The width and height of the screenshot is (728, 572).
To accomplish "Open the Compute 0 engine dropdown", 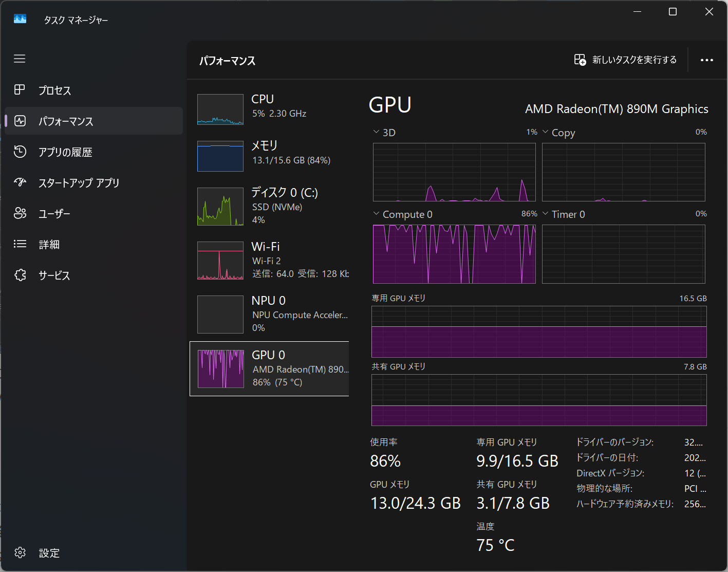I will pyautogui.click(x=377, y=214).
